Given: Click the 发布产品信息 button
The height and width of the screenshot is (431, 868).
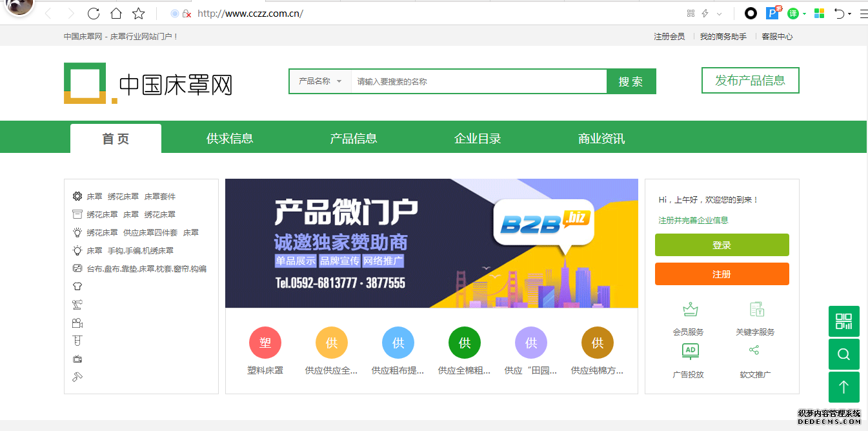Looking at the screenshot, I should coord(750,81).
